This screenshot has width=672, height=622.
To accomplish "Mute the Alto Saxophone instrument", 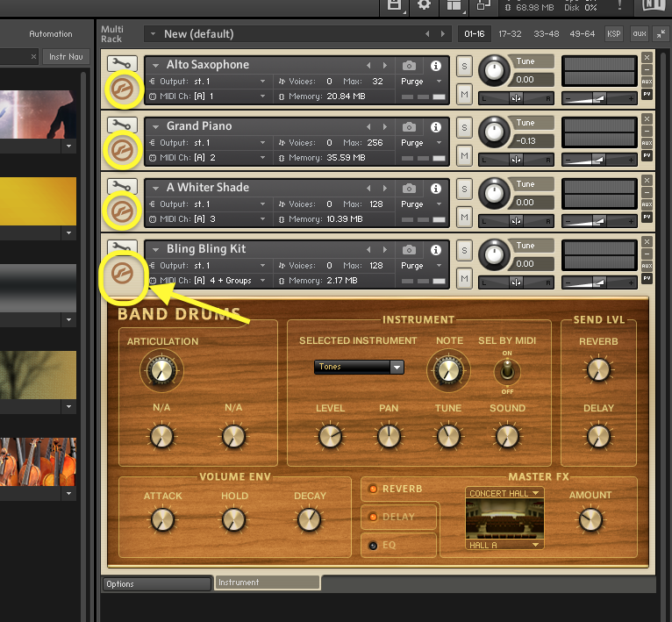I will 464,94.
